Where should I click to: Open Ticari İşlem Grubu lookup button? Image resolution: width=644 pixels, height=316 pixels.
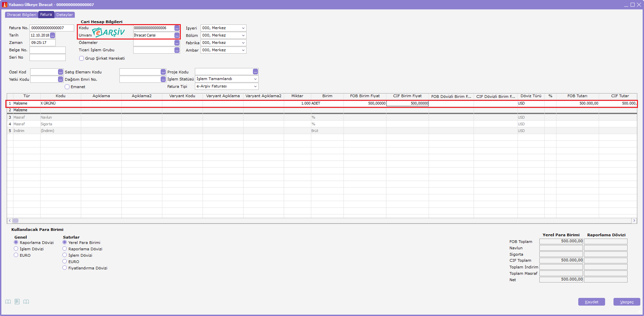pos(177,50)
